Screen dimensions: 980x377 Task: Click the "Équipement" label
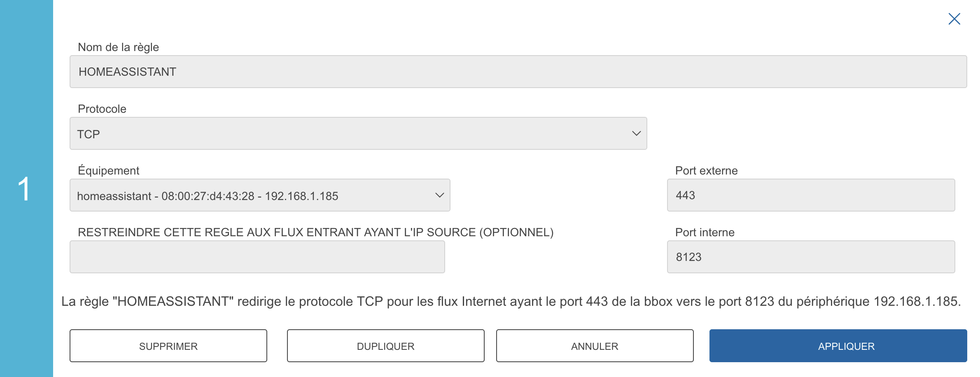coord(108,171)
